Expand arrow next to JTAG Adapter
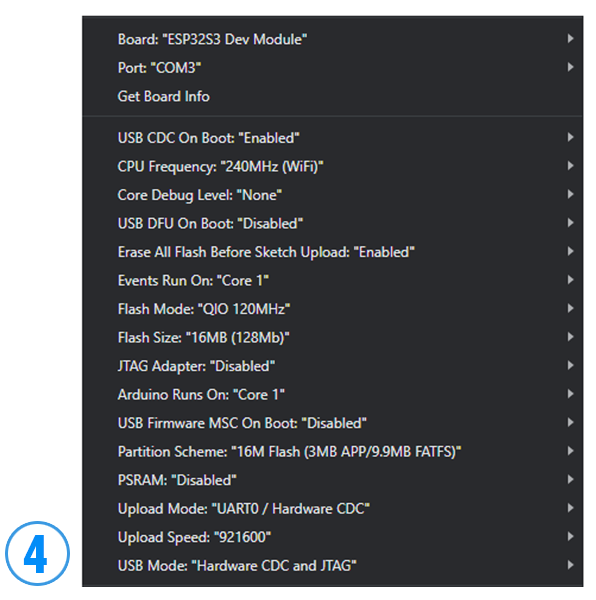596x600 pixels. click(x=570, y=365)
